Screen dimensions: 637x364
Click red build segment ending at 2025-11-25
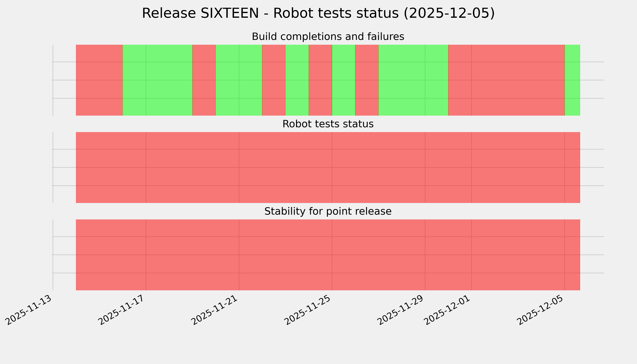[x=320, y=80]
